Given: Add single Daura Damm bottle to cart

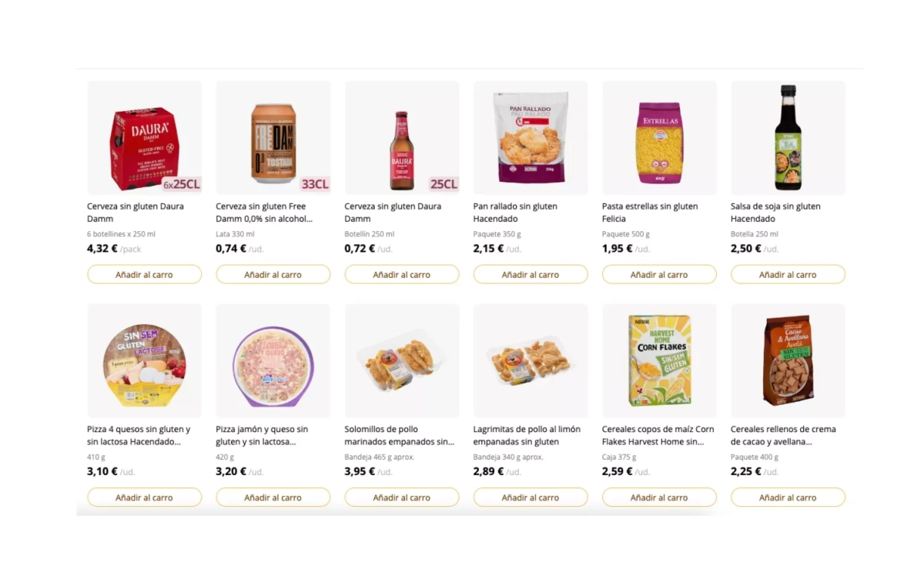Looking at the screenshot, I should (401, 274).
